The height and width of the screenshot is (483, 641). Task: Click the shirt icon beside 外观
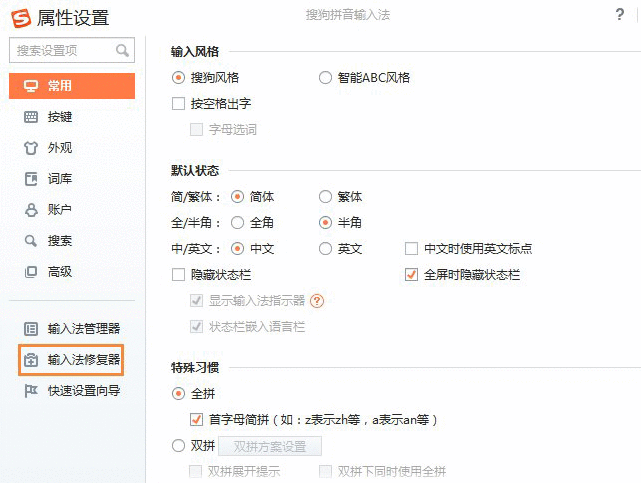click(x=31, y=148)
